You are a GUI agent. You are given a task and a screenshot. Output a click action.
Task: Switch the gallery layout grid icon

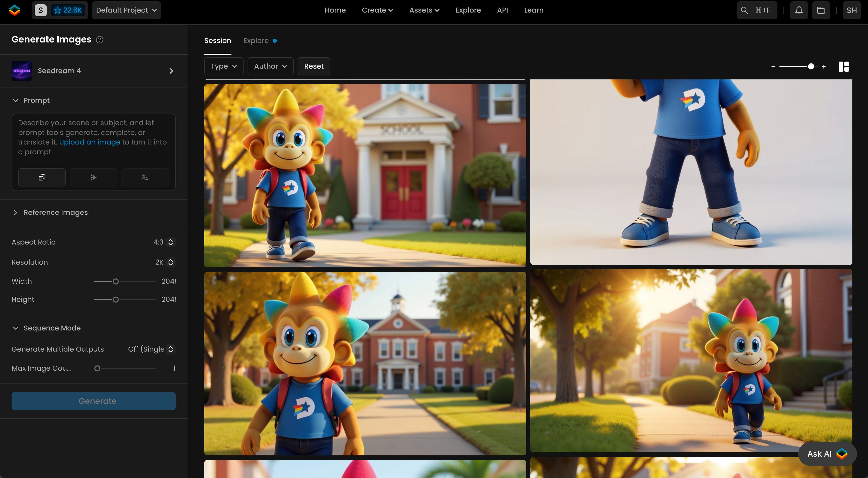(843, 66)
